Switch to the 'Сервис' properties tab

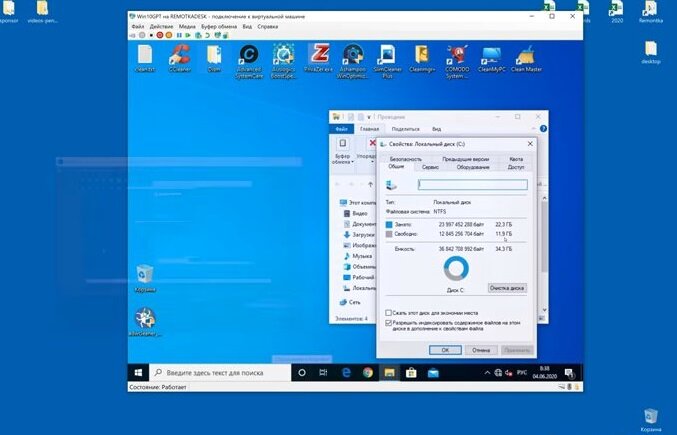pyautogui.click(x=430, y=167)
